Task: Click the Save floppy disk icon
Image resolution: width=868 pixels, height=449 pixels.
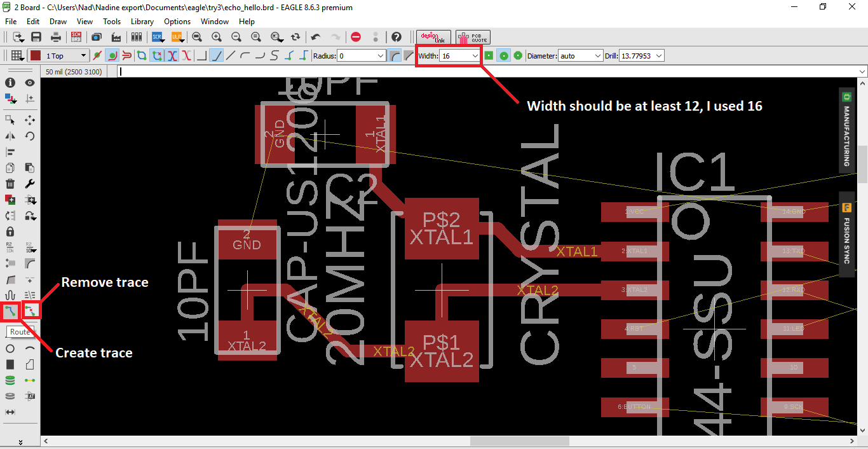Action: click(36, 37)
